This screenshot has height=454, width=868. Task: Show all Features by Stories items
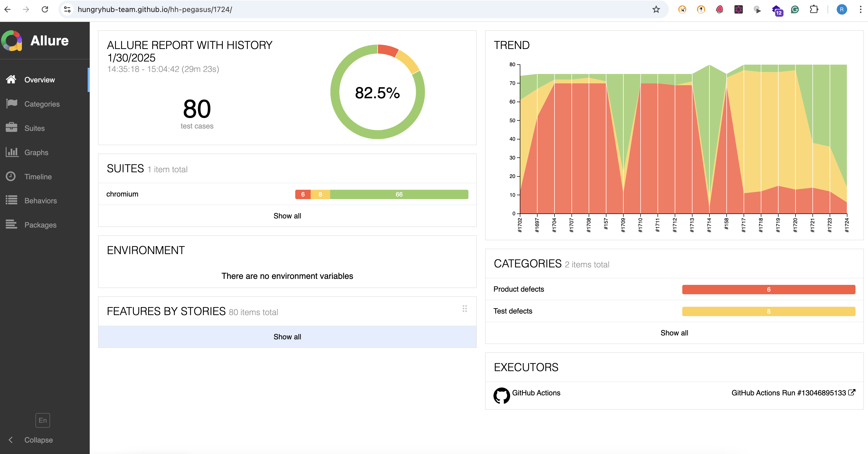tap(287, 337)
